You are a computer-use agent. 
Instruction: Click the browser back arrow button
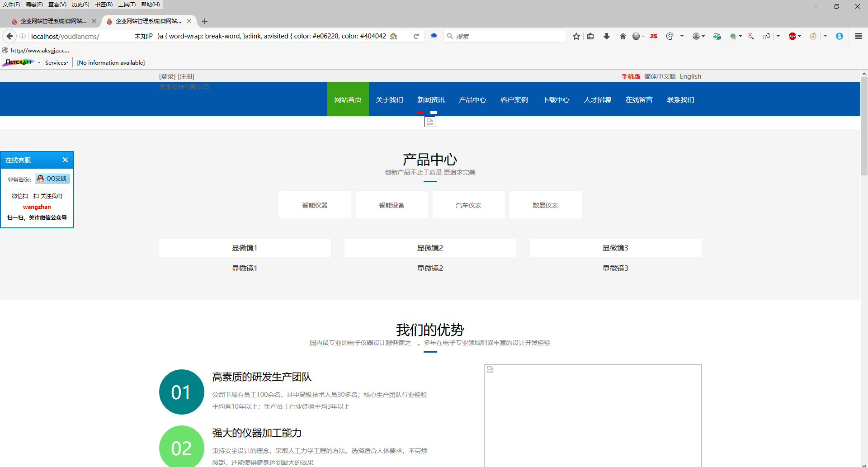(9, 36)
